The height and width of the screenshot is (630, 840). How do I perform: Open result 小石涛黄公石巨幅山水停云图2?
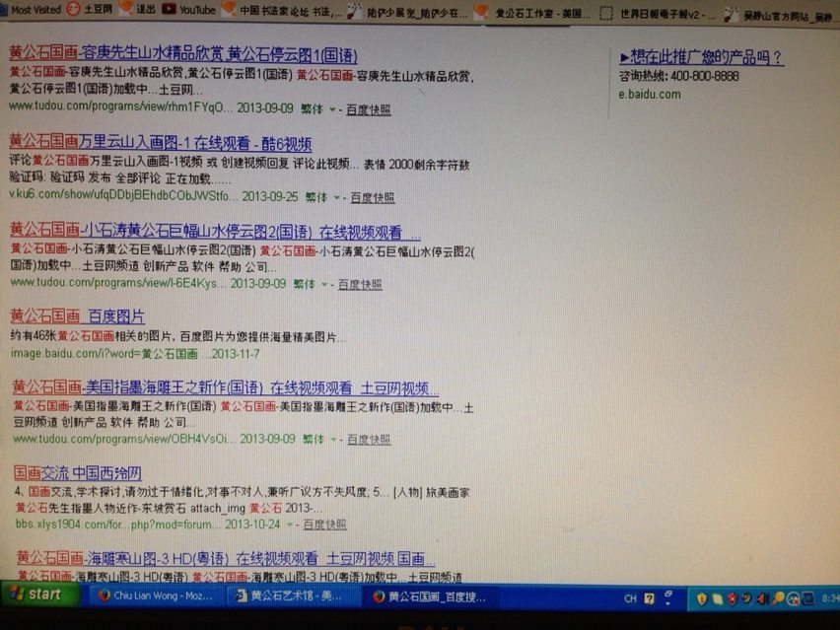[215, 231]
